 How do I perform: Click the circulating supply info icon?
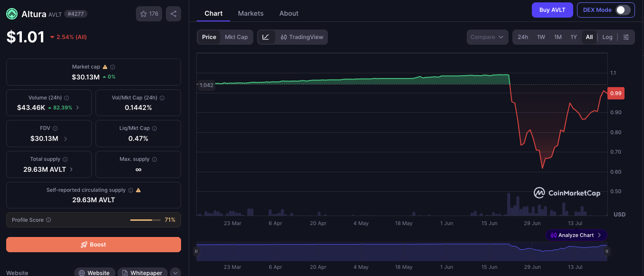click(131, 190)
